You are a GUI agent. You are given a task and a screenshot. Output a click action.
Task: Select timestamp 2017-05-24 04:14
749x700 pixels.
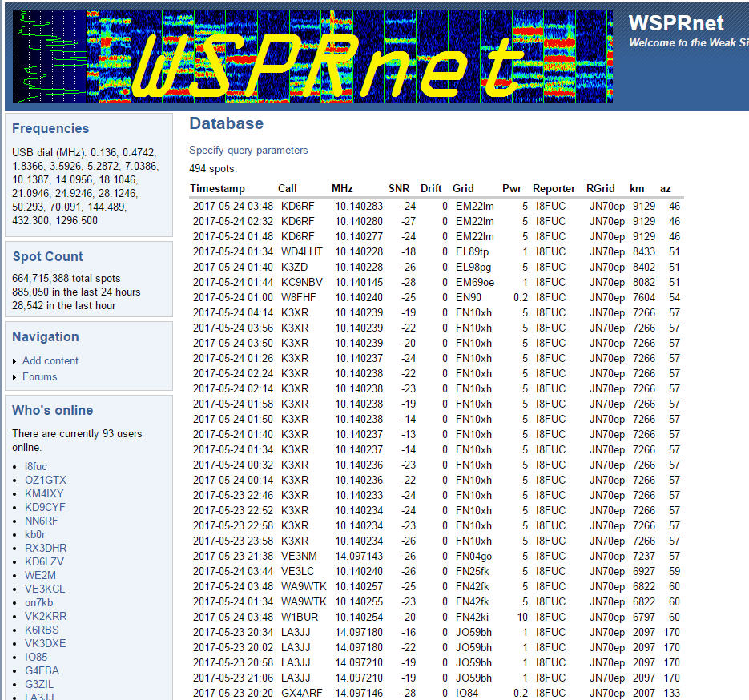[233, 312]
